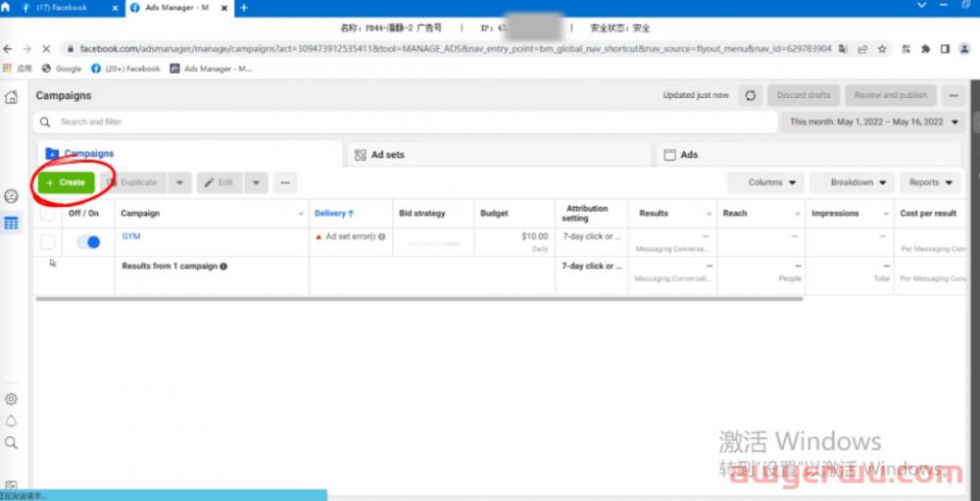Click the browser address bar URL
Screen dimensions: 980x501
[x=456, y=49]
